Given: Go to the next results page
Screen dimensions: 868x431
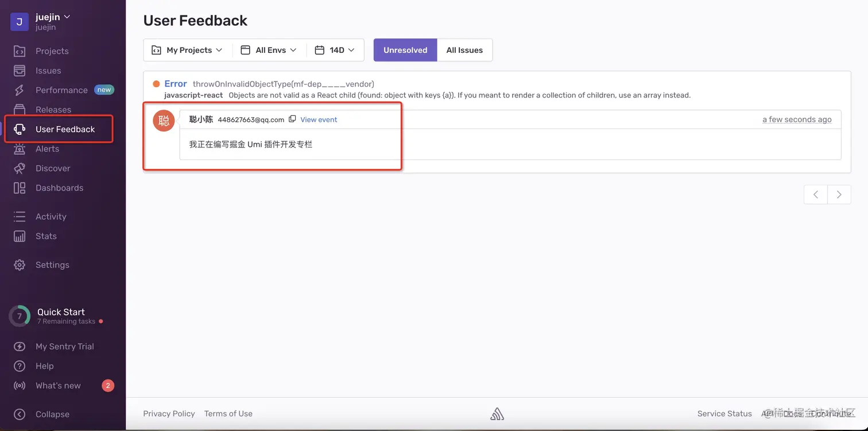Looking at the screenshot, I should point(839,195).
